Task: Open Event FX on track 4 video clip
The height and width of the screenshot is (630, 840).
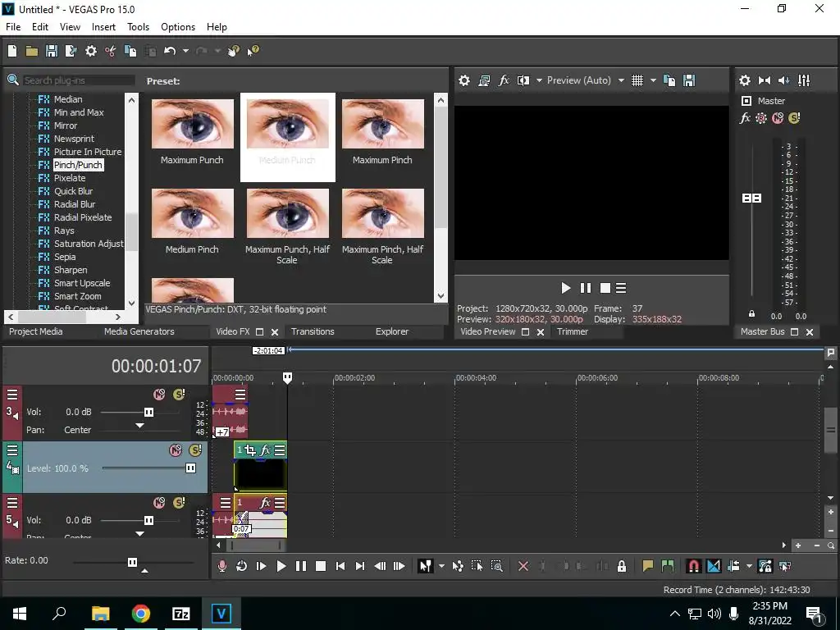Action: point(265,450)
